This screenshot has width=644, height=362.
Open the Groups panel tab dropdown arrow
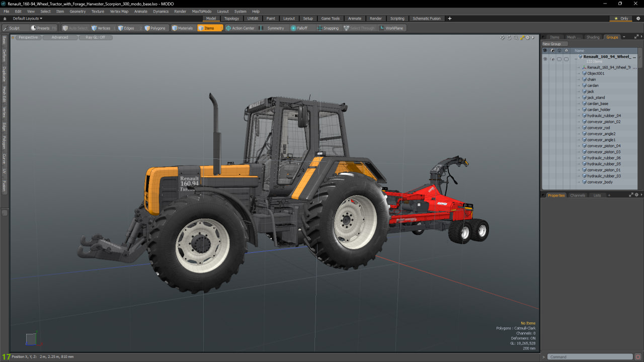tap(624, 37)
